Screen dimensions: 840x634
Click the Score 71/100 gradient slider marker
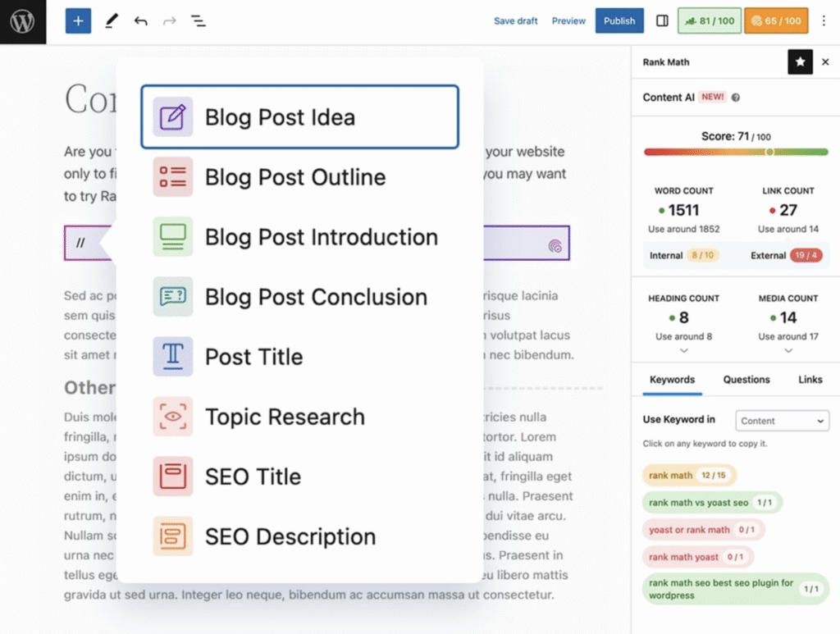click(769, 152)
